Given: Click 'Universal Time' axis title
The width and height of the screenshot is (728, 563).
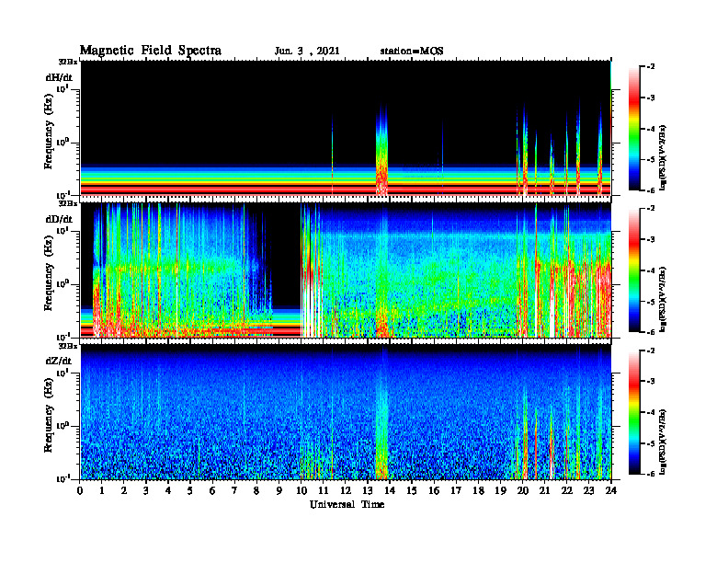Looking at the screenshot, I should tap(347, 504).
